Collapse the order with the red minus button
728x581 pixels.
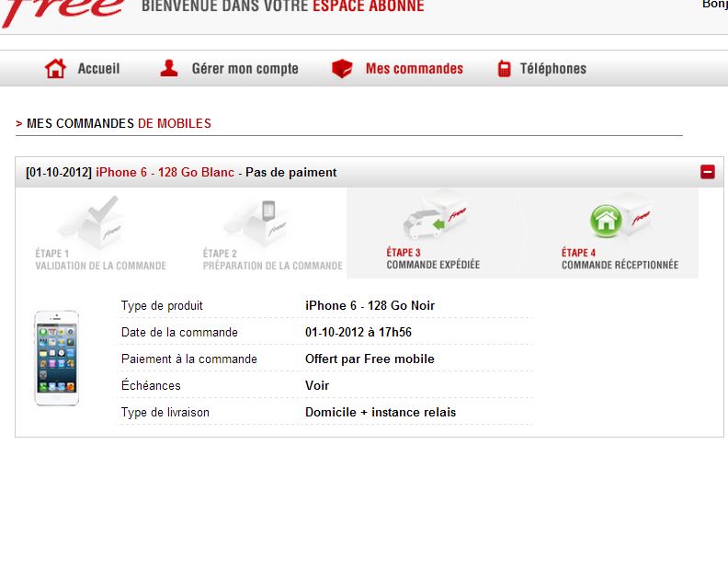tap(707, 172)
